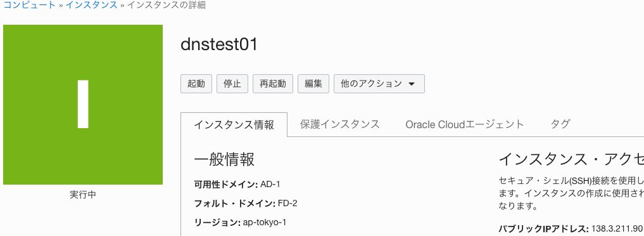
Task: Click the ap-tokyo-1 region value
Action: tap(265, 223)
